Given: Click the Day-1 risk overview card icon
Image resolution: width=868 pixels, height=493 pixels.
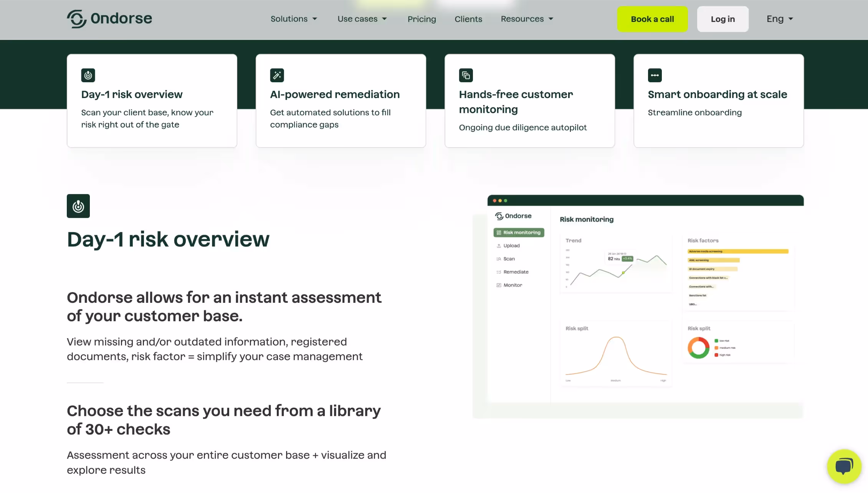Looking at the screenshot, I should tap(88, 75).
